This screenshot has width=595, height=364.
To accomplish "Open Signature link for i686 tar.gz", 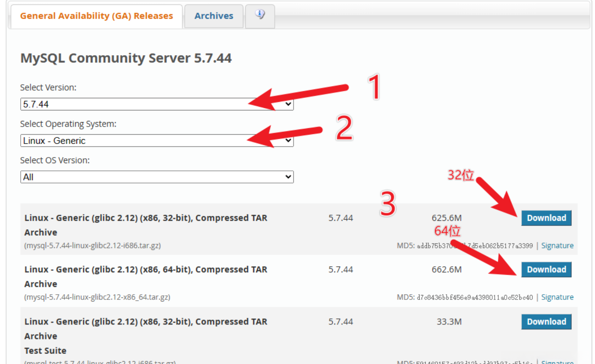I will click(x=557, y=246).
